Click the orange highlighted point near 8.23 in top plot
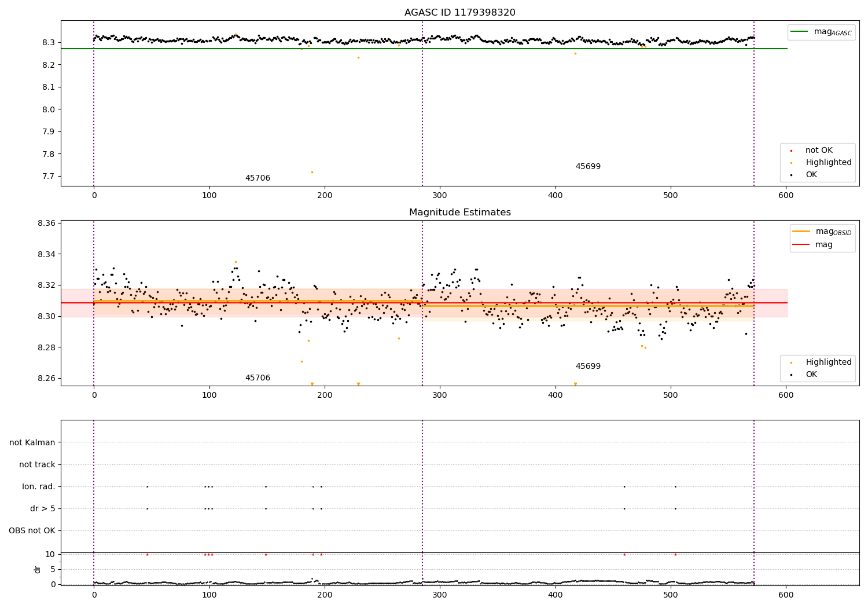The image size is (868, 608). click(x=358, y=57)
